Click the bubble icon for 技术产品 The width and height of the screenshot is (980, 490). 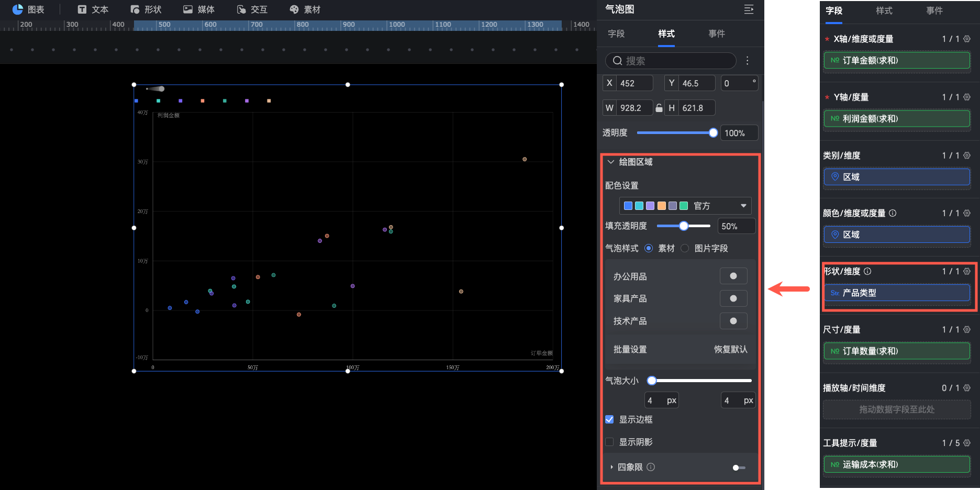pyautogui.click(x=733, y=321)
